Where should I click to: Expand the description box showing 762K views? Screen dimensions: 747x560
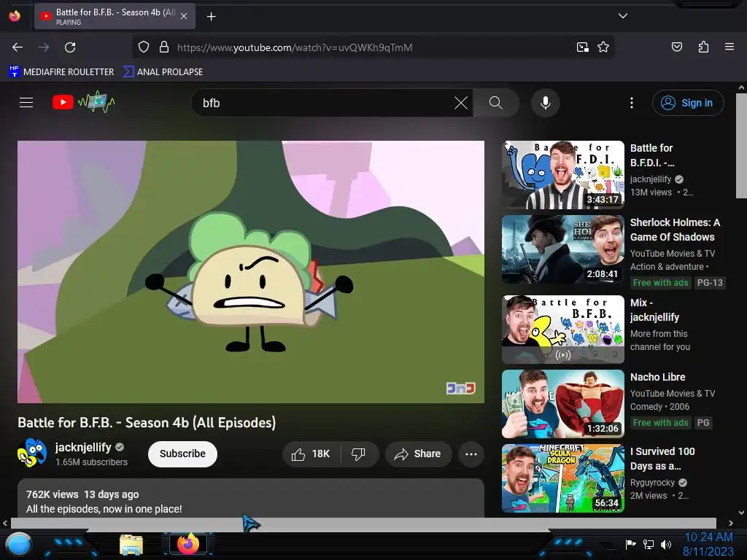(x=251, y=498)
